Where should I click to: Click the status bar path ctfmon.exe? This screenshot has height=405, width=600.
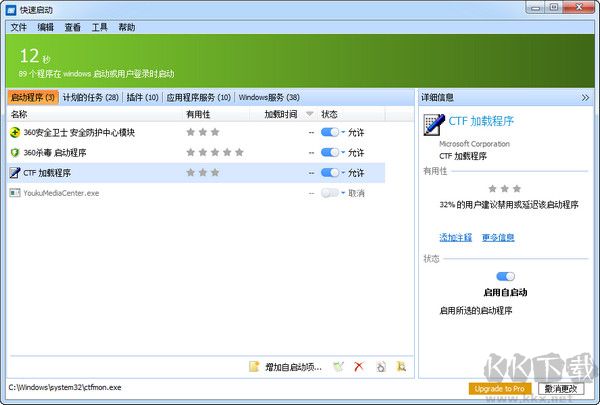click(65, 387)
